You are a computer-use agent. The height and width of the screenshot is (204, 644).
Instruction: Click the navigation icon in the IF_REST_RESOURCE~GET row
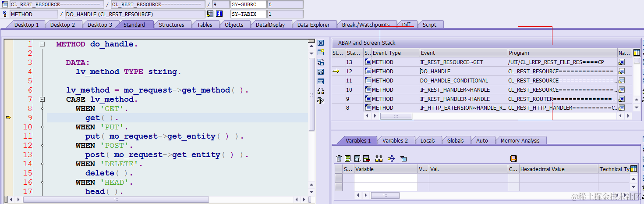coord(622,62)
